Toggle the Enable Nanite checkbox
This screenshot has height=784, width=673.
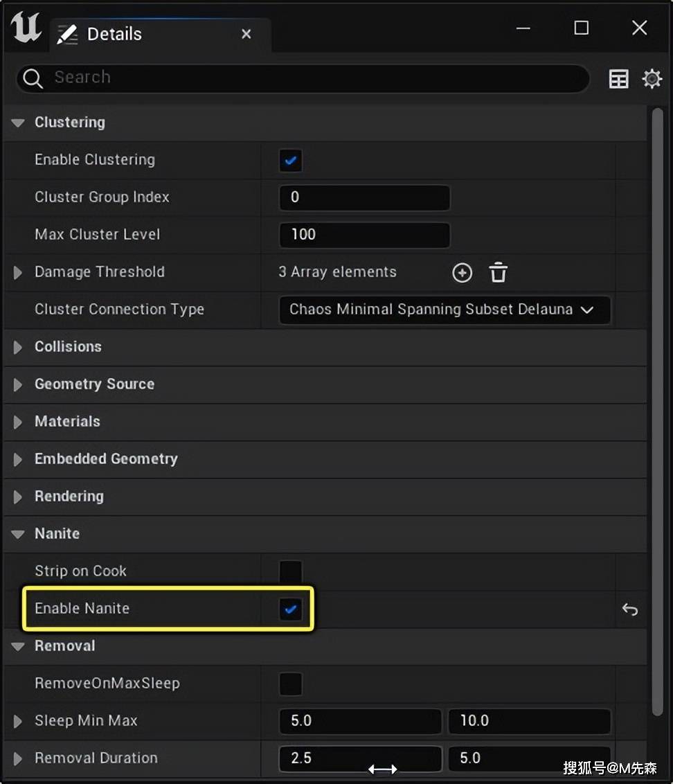click(291, 609)
